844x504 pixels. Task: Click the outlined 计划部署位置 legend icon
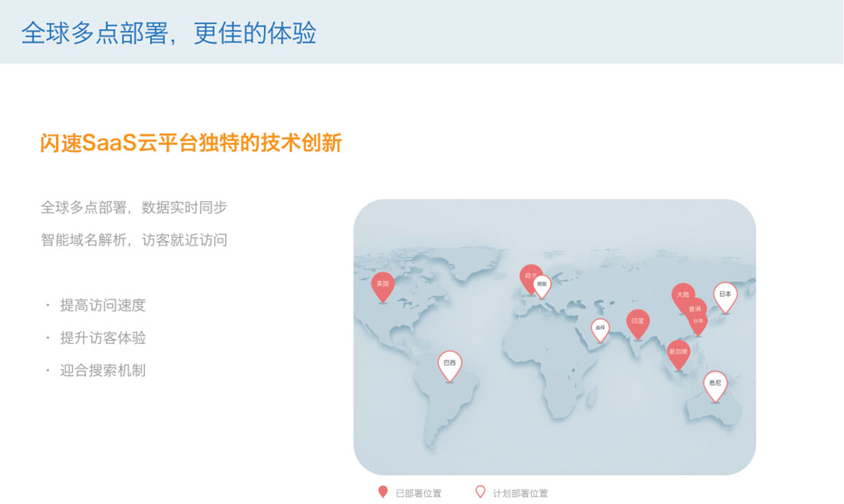480,492
